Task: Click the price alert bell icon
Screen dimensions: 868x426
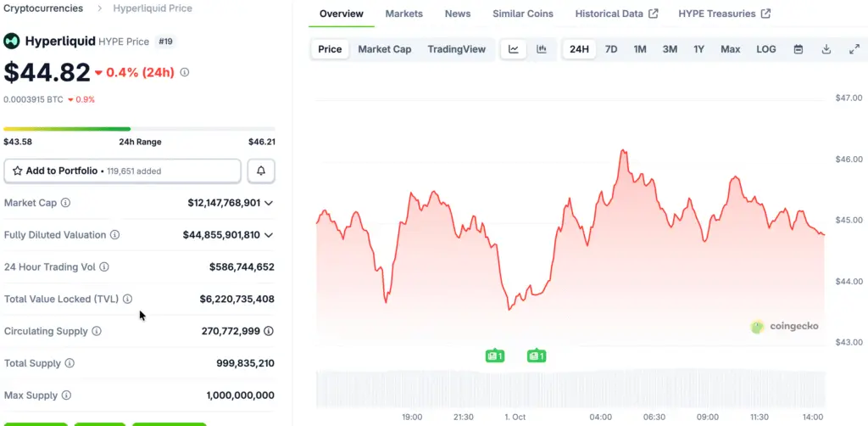Action: (x=261, y=171)
